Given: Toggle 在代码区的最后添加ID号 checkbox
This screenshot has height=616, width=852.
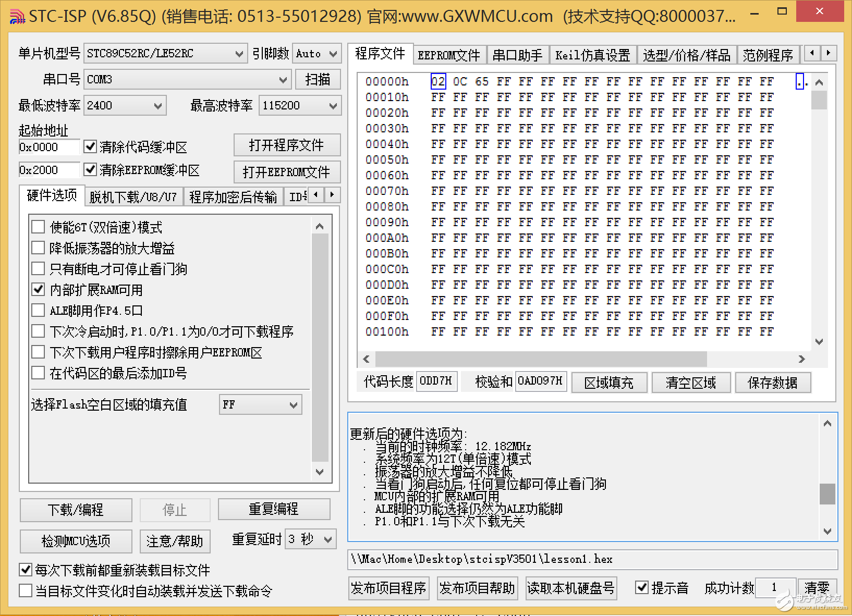Looking at the screenshot, I should [38, 373].
